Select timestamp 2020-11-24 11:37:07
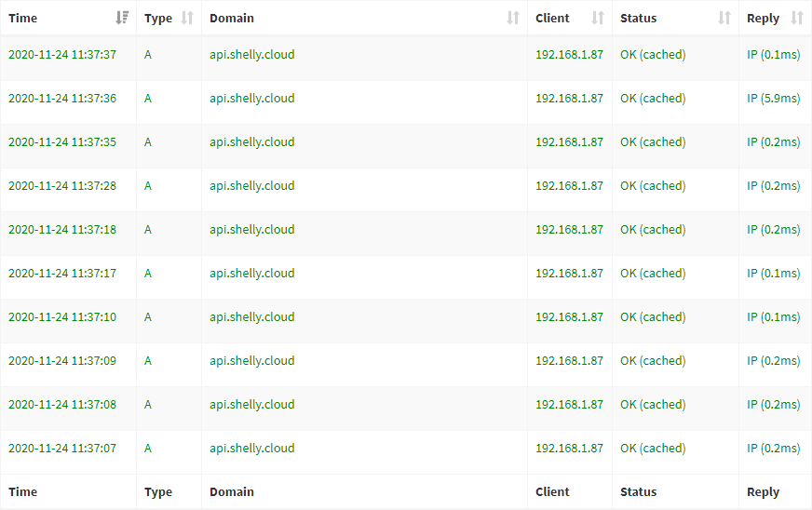Image resolution: width=812 pixels, height=510 pixels. (x=62, y=449)
